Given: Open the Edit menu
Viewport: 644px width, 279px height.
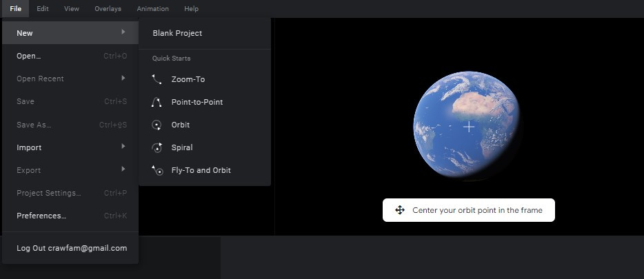Looking at the screenshot, I should [43, 9].
